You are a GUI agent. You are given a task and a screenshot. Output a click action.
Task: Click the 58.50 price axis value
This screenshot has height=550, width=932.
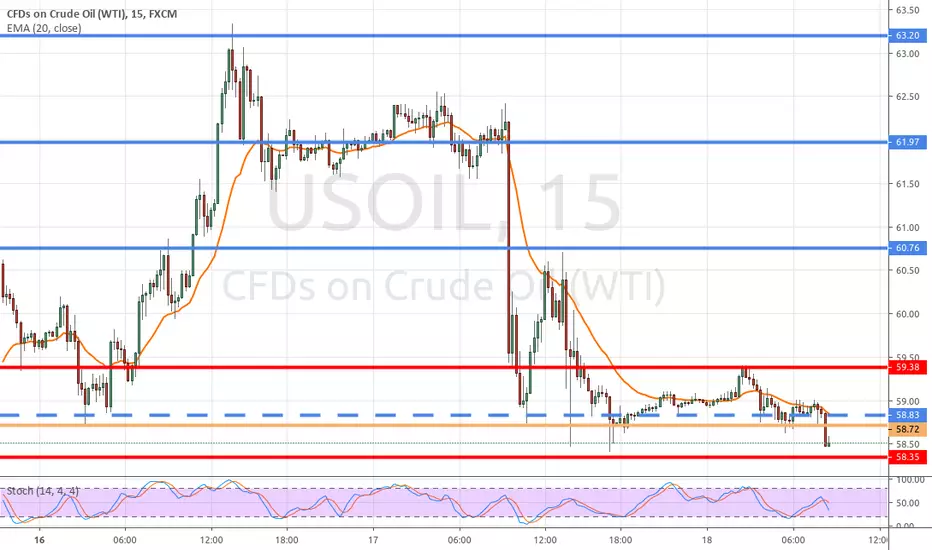908,444
